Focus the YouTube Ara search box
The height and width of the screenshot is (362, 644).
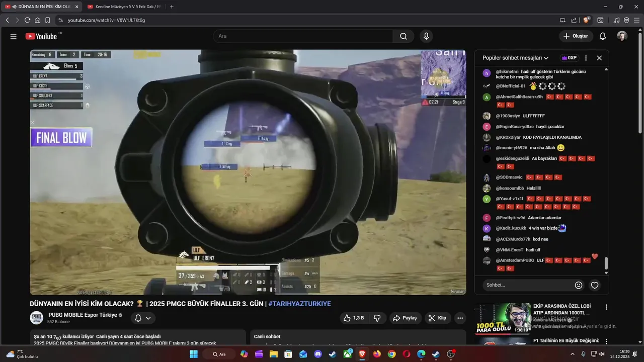303,36
